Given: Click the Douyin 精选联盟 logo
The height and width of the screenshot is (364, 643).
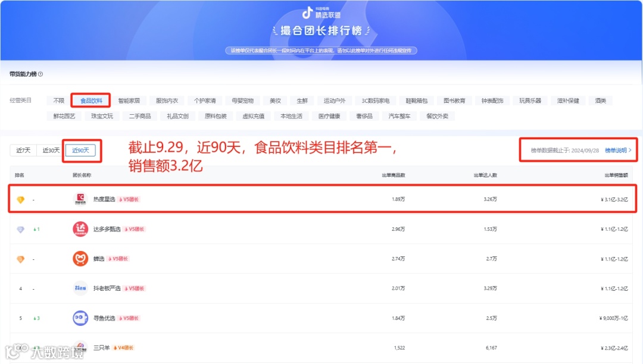Looking at the screenshot, I should pos(321,13).
